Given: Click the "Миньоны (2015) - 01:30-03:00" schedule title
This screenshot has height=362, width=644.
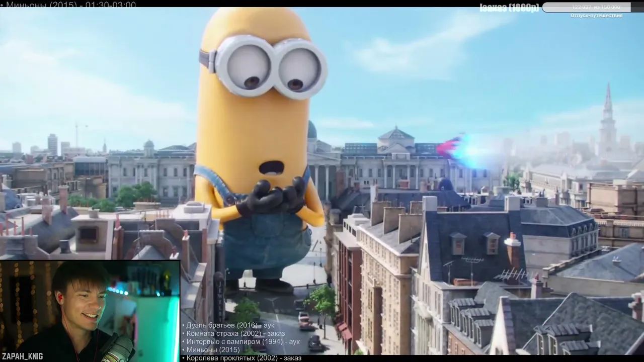Looking at the screenshot, I should pos(68,5).
